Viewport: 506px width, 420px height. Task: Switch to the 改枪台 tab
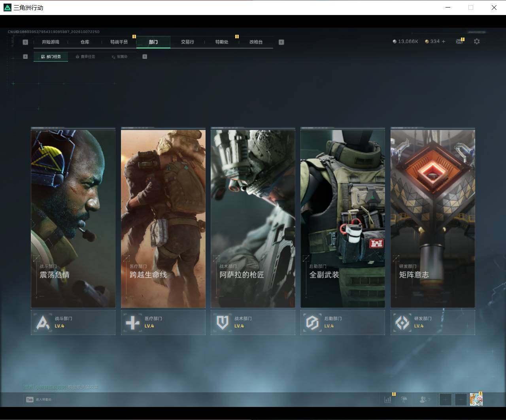pyautogui.click(x=256, y=42)
